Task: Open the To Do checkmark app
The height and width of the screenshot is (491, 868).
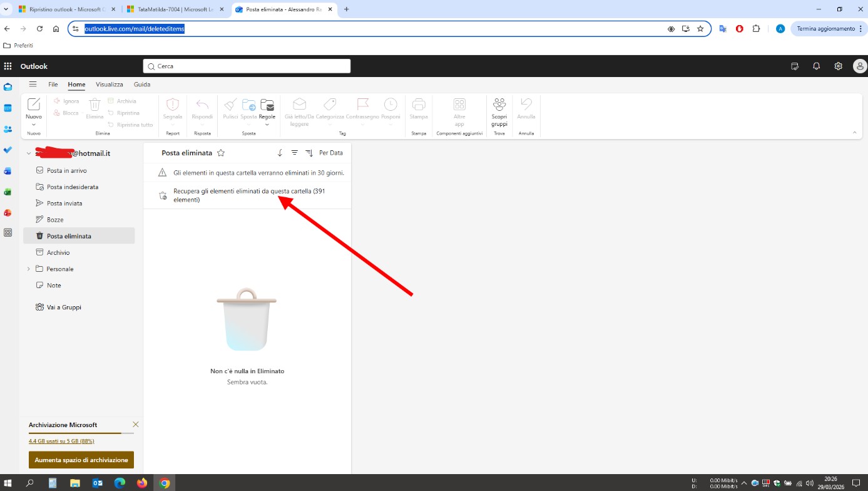Action: click(x=8, y=150)
